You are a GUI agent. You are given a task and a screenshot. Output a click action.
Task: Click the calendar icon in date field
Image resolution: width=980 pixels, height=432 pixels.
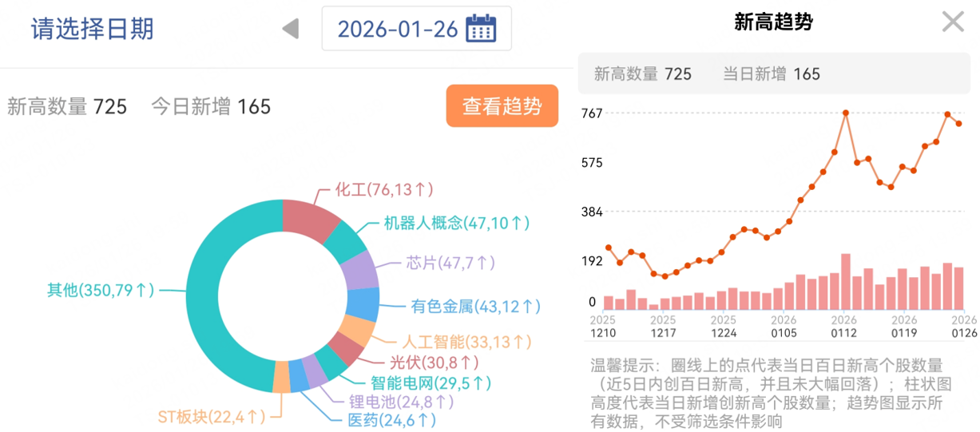pos(481,29)
